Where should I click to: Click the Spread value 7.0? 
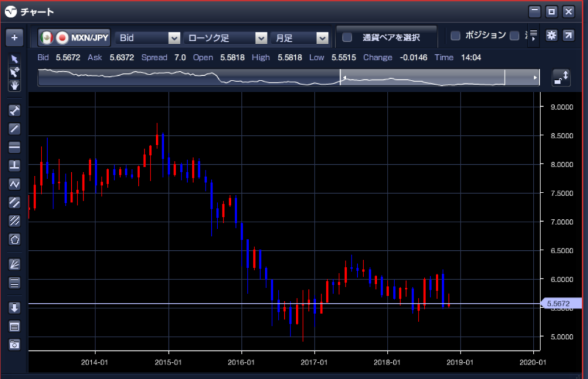coord(180,57)
